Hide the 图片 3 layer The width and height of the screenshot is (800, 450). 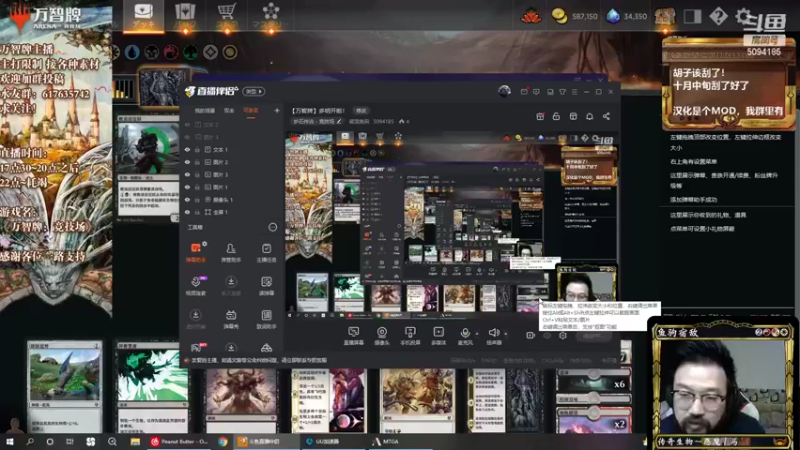(187, 174)
